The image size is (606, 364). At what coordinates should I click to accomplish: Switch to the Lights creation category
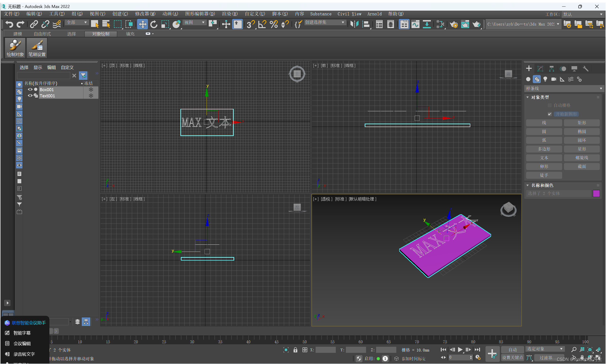click(545, 79)
